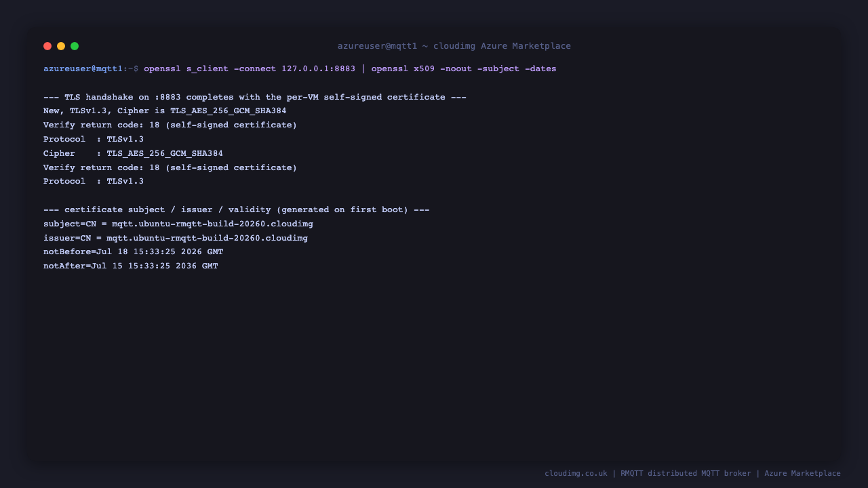Click the '--- certificate subject / issuer / validity' header
This screenshot has height=488, width=868.
point(237,210)
